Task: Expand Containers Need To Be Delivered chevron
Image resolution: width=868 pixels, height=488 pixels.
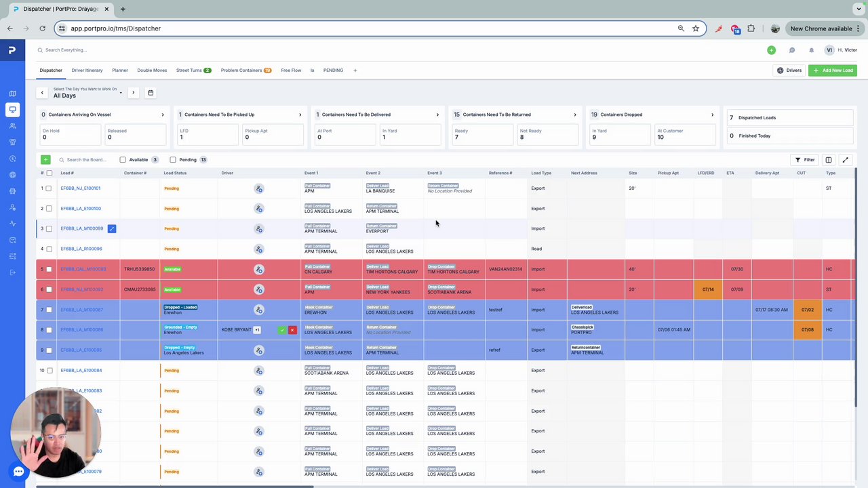Action: pos(437,115)
